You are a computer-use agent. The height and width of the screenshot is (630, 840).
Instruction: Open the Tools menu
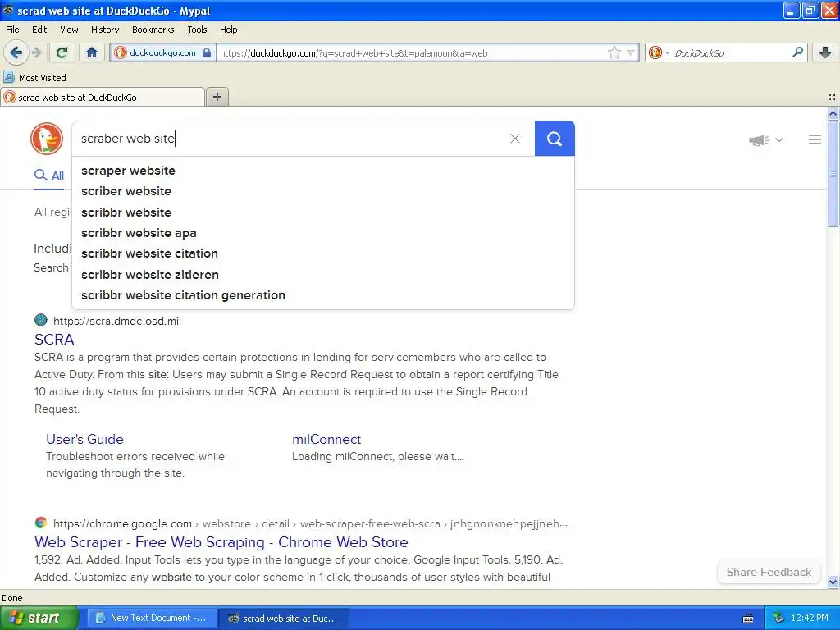point(197,30)
